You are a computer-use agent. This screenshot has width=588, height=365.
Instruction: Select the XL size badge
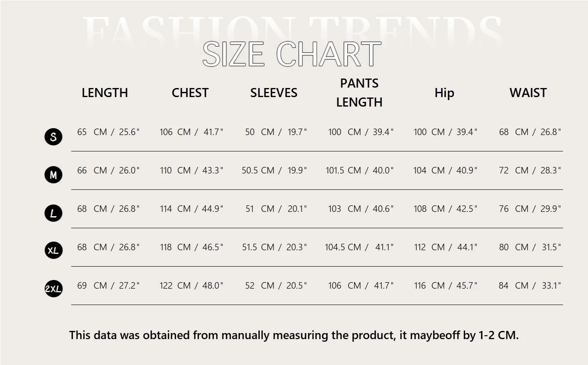[53, 250]
